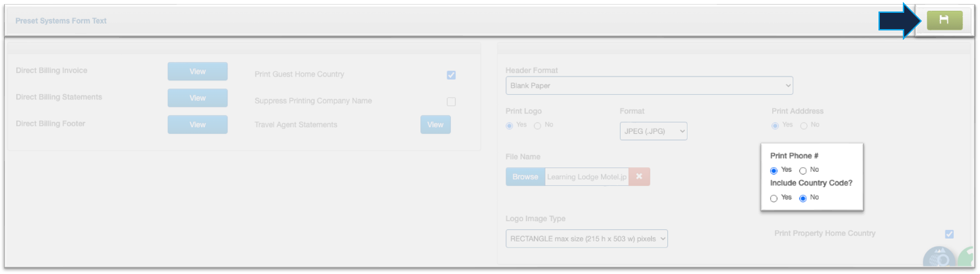This screenshot has width=980, height=274.
Task: Open the Header Format dropdown
Action: tap(649, 86)
